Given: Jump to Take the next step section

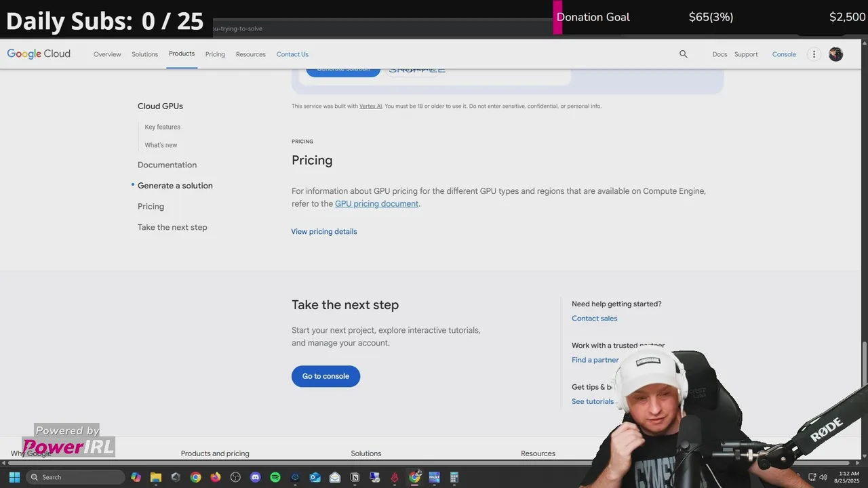Looking at the screenshot, I should (x=172, y=227).
